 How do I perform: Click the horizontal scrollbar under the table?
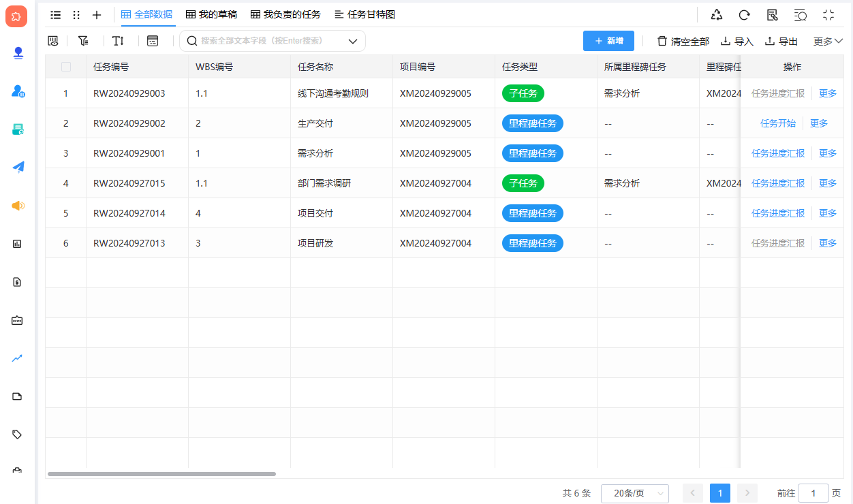(x=161, y=474)
